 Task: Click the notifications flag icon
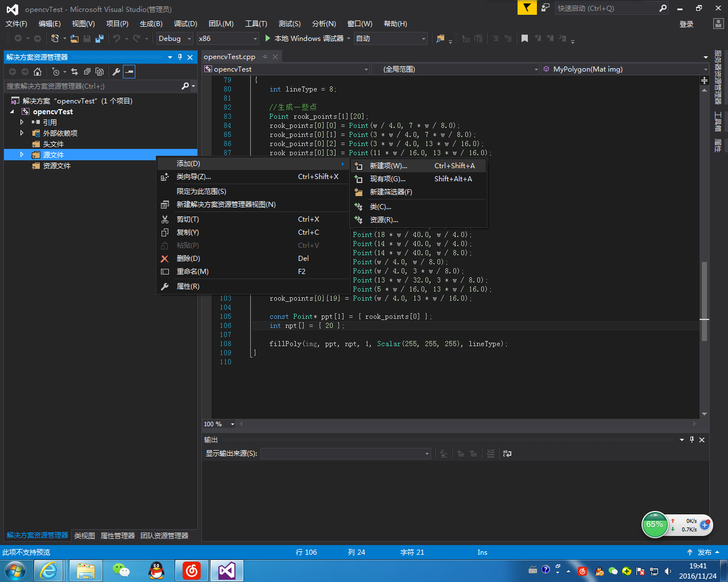527,8
